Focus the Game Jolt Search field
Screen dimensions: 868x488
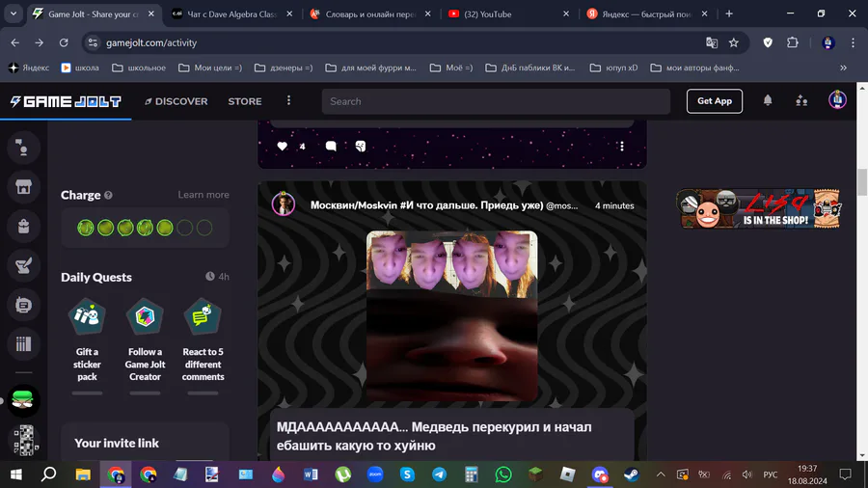pos(496,101)
